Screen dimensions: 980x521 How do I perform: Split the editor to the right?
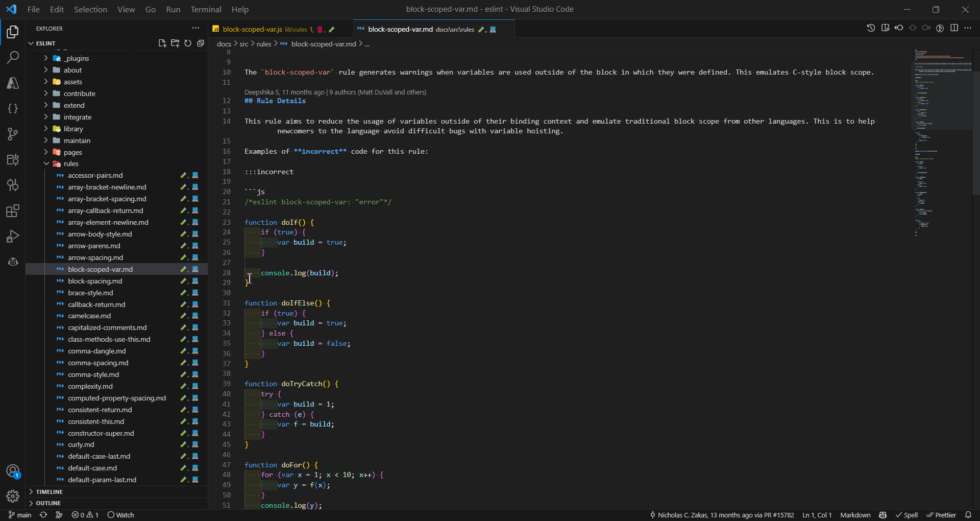(x=954, y=28)
